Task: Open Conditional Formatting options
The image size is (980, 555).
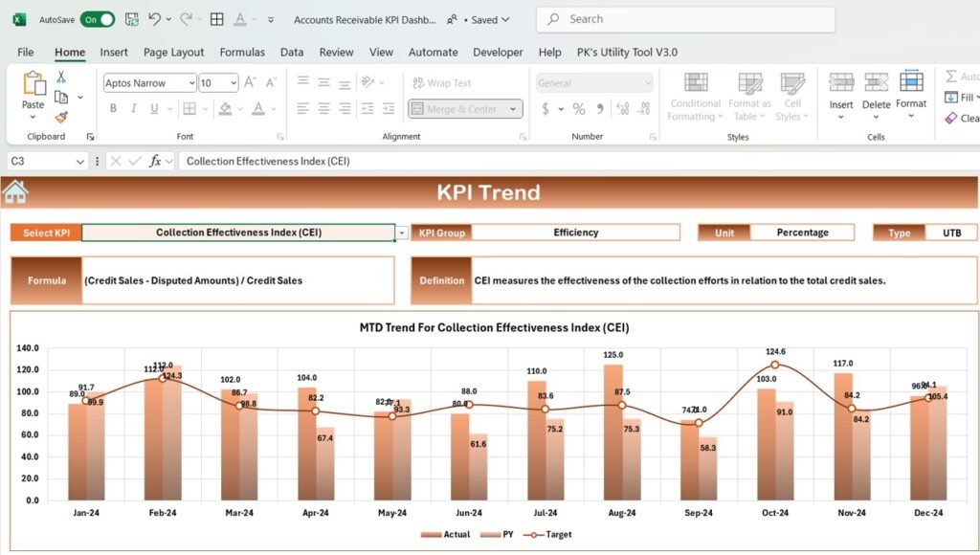Action: click(694, 100)
